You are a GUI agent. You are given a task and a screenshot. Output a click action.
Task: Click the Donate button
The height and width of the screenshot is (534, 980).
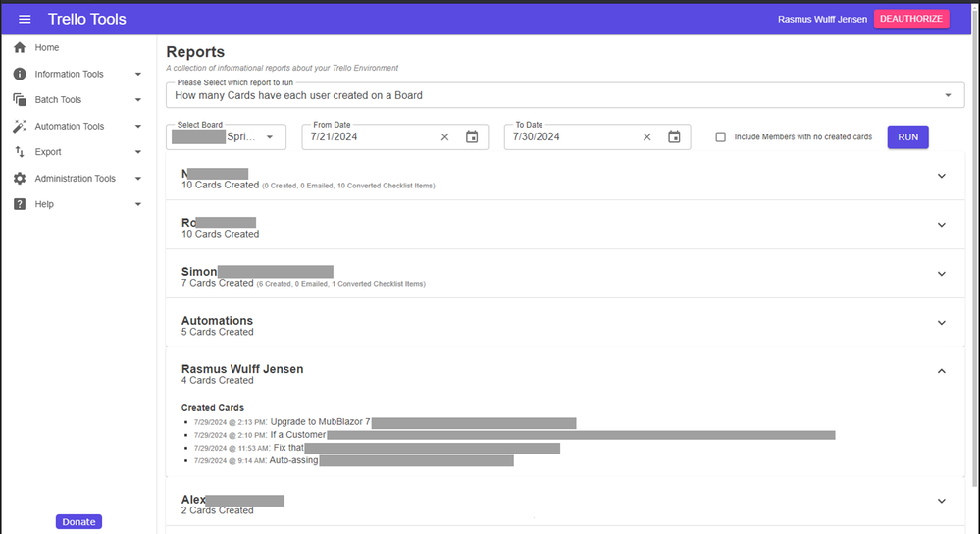click(x=78, y=521)
